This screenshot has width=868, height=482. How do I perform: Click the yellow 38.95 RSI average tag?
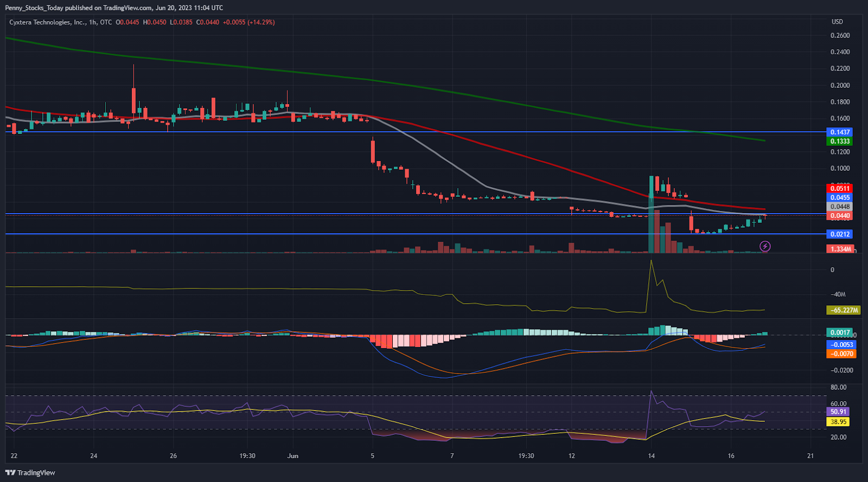[x=838, y=422]
